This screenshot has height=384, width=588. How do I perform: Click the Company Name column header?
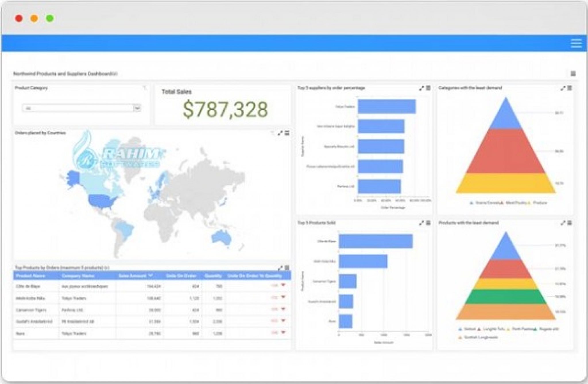[x=78, y=276]
